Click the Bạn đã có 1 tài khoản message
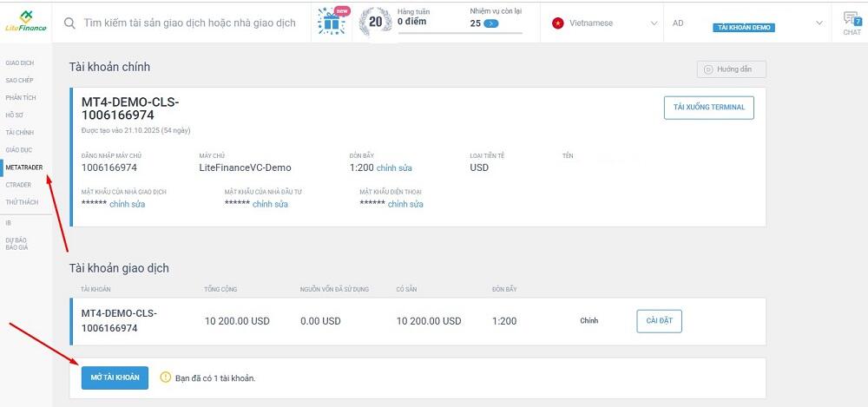 click(215, 378)
